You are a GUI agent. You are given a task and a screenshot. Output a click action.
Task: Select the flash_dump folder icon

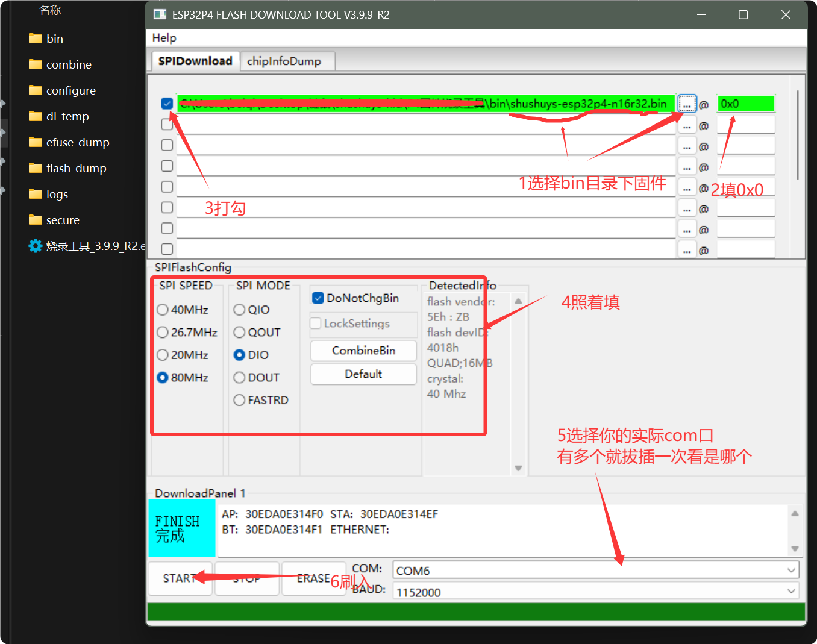click(36, 168)
